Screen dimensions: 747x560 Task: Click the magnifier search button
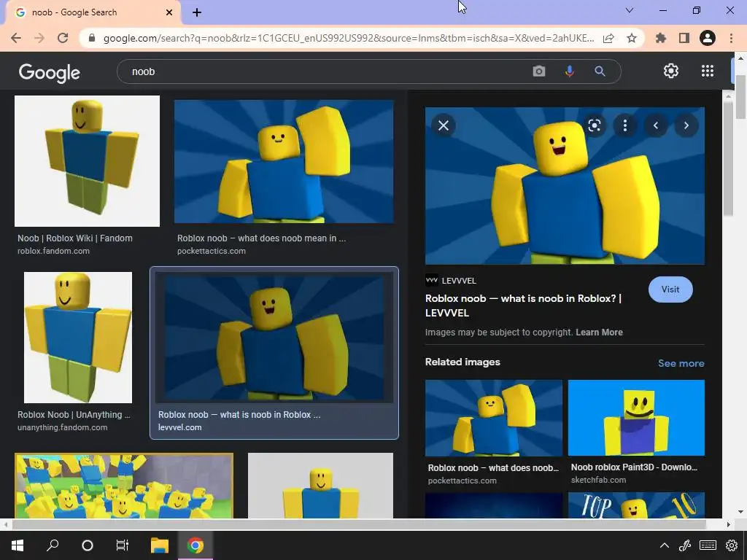pos(600,71)
